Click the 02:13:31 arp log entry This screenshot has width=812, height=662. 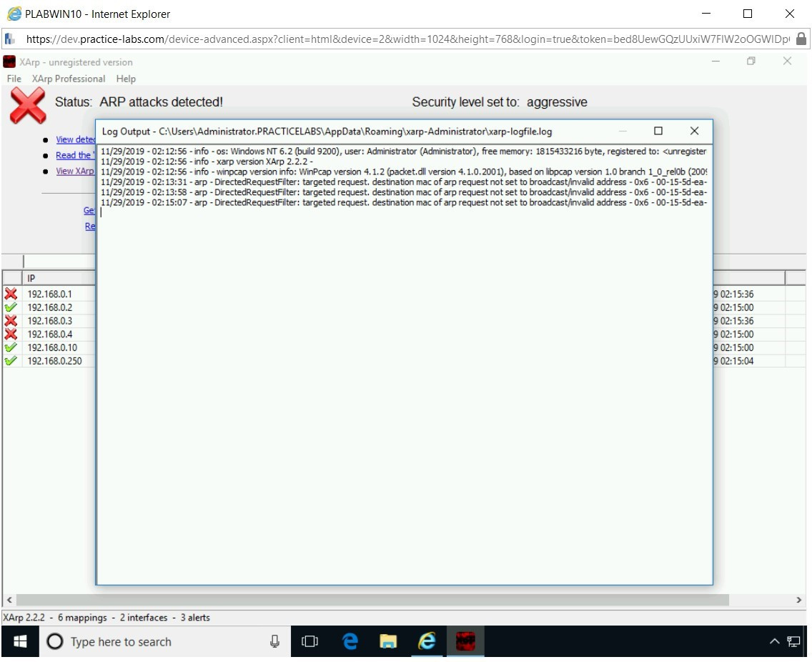404,182
